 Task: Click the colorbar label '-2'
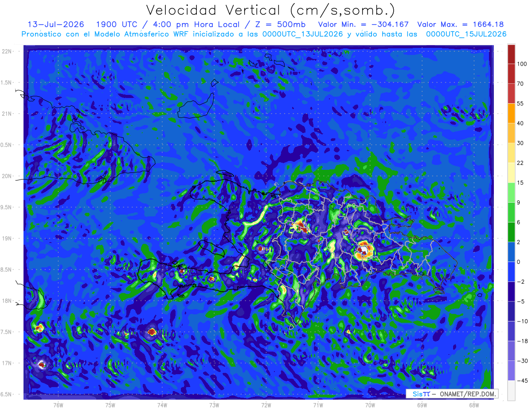pos(520,282)
